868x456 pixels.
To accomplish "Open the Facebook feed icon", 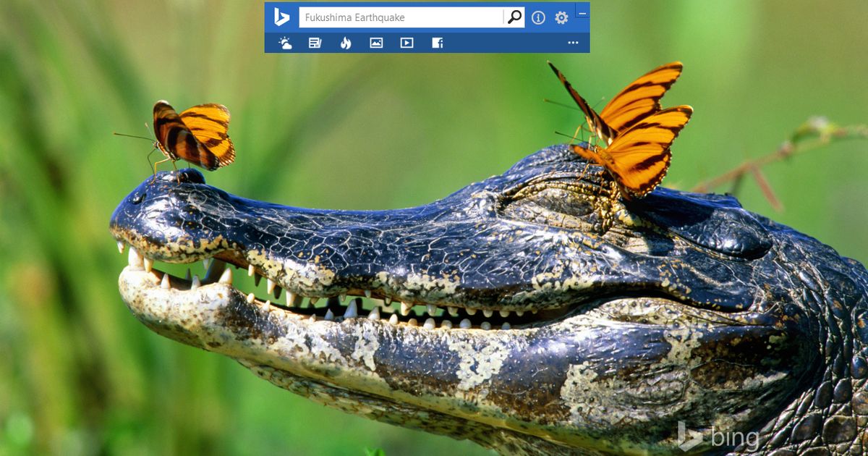I will pos(436,43).
